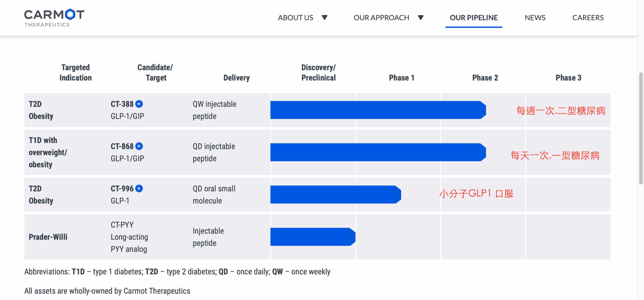Expand CT-996 details with plus icon
644x300 pixels.
139,188
